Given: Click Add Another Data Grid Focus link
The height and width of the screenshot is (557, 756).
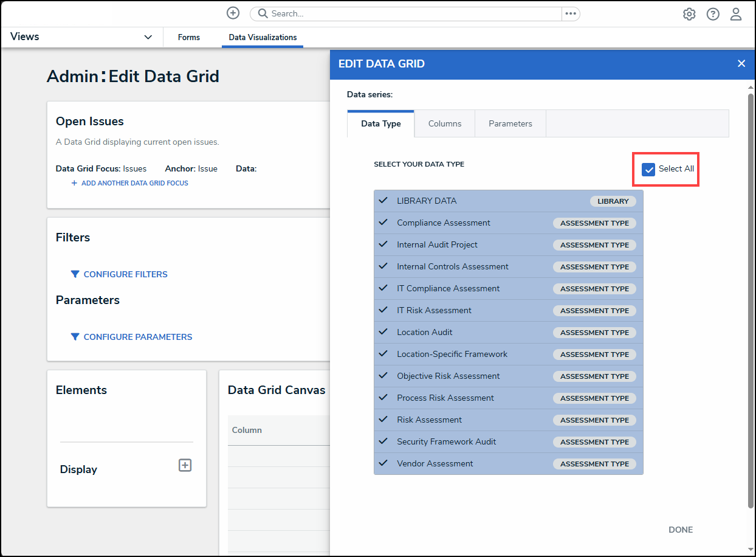Looking at the screenshot, I should [134, 183].
